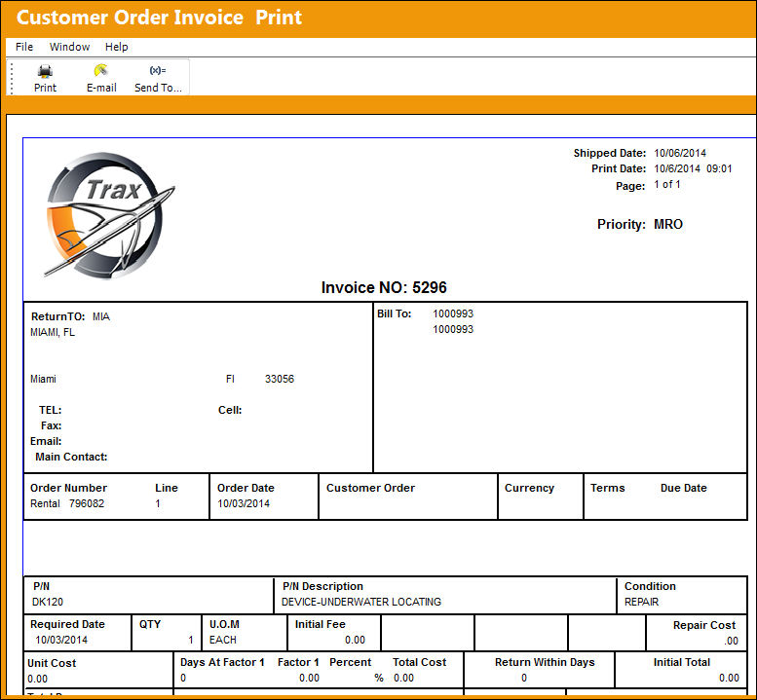Click the Total Cost label

pyautogui.click(x=420, y=662)
